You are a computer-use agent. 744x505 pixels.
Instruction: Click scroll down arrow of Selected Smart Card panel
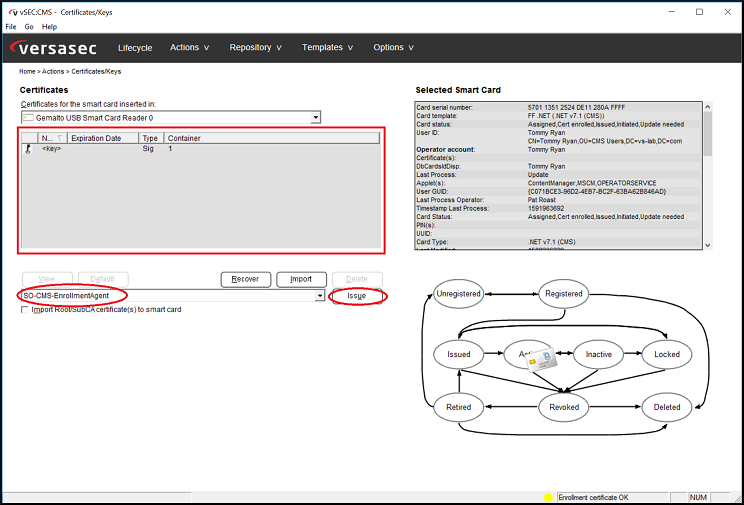coord(707,245)
